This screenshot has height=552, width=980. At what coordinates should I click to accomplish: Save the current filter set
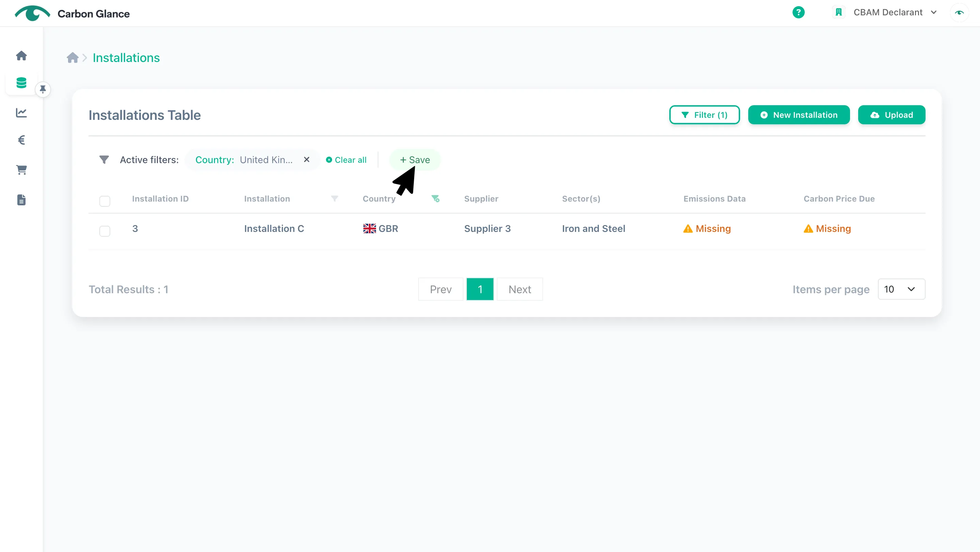point(415,159)
